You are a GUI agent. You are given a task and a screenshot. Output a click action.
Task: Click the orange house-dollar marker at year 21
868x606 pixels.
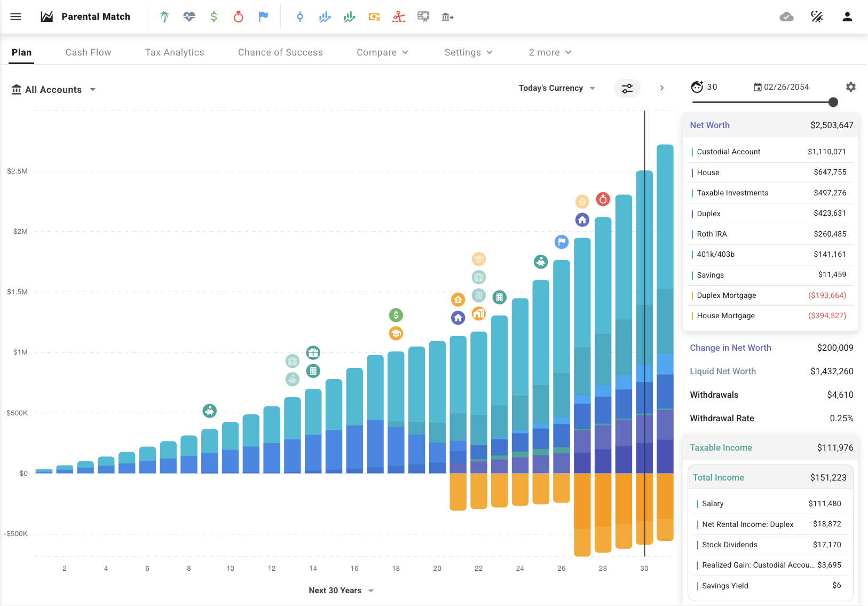pos(458,299)
